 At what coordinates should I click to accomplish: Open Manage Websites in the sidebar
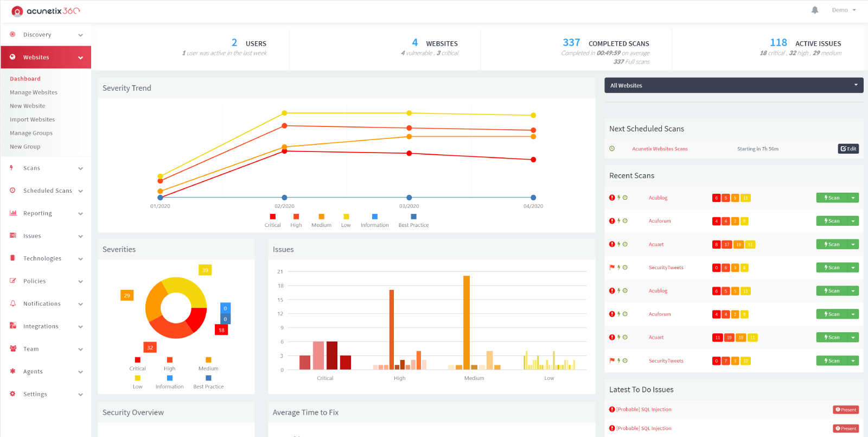[34, 92]
